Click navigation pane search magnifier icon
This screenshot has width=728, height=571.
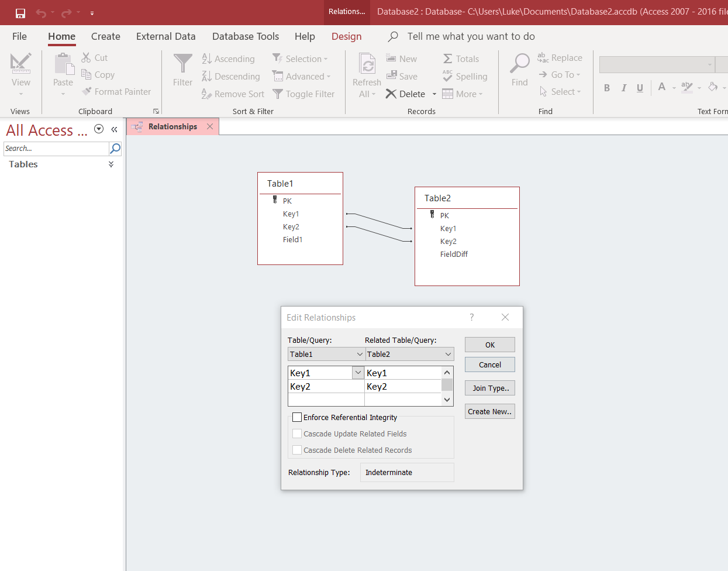pos(115,149)
